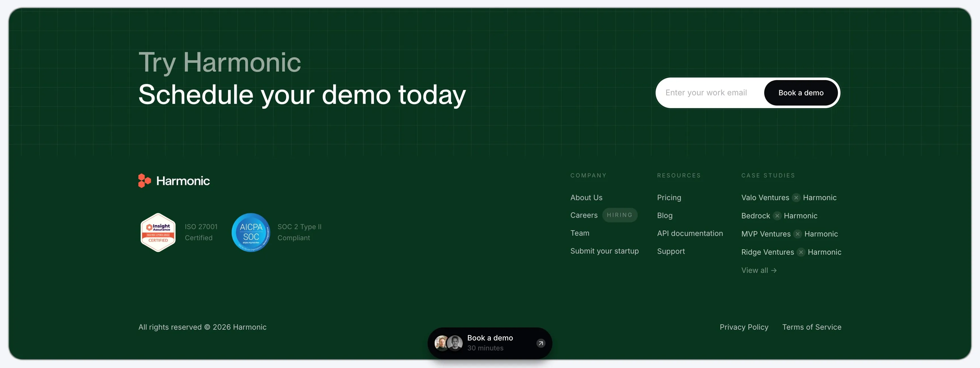Open the MVP Ventures × Harmonic case study
980x368 pixels.
pyautogui.click(x=789, y=234)
